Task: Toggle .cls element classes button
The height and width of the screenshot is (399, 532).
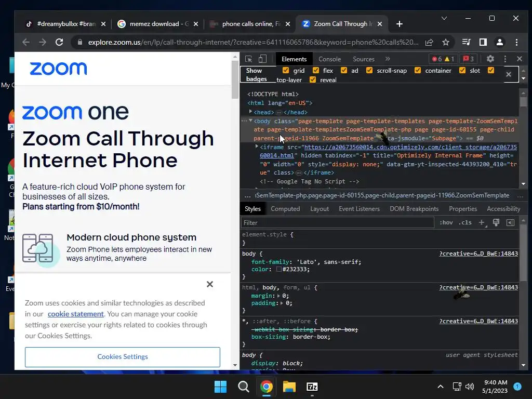Action: pyautogui.click(x=465, y=222)
